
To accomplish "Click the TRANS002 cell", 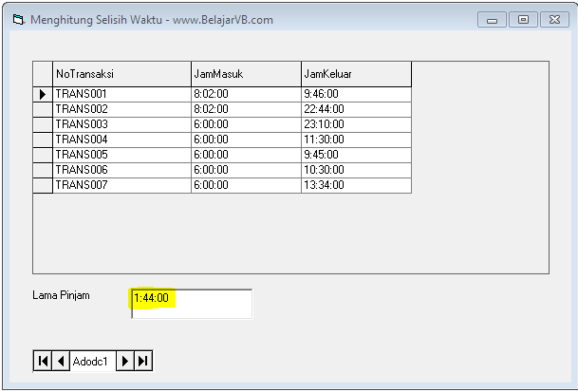I will [122, 109].
